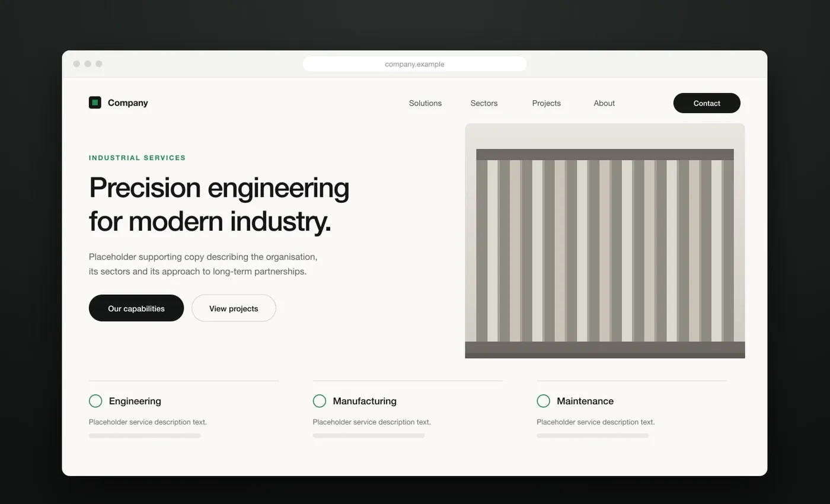Click the Engineering service heading
Image resolution: width=830 pixels, height=504 pixels.
[135, 401]
